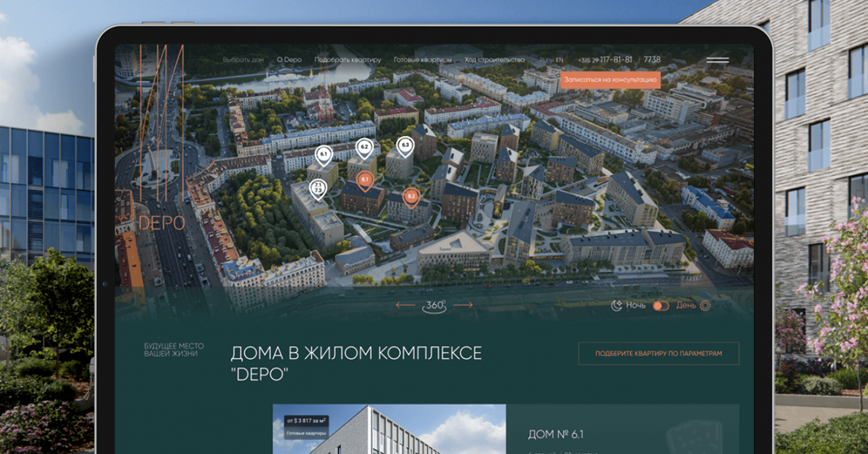Click 'Записаться на консультацию' button
The height and width of the screenshot is (454, 868).
pyautogui.click(x=611, y=80)
